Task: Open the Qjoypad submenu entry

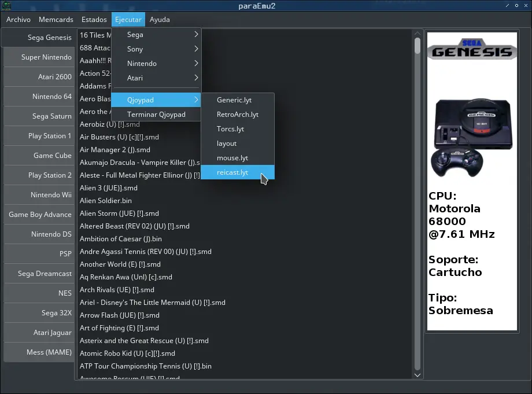Action: pos(156,100)
